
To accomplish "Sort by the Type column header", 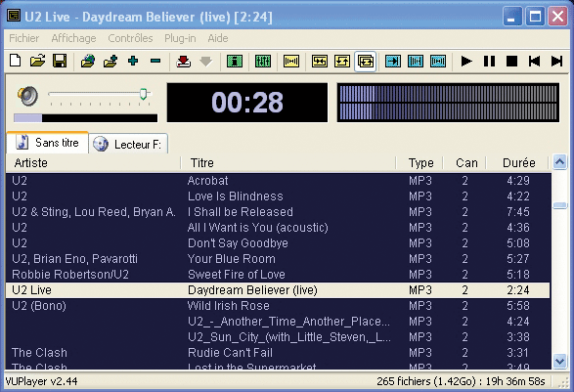I will 419,163.
